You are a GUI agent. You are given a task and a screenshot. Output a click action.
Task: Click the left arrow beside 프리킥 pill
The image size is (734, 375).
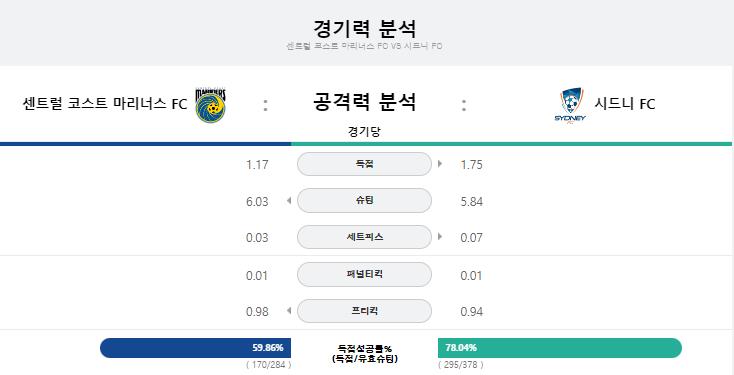289,310
